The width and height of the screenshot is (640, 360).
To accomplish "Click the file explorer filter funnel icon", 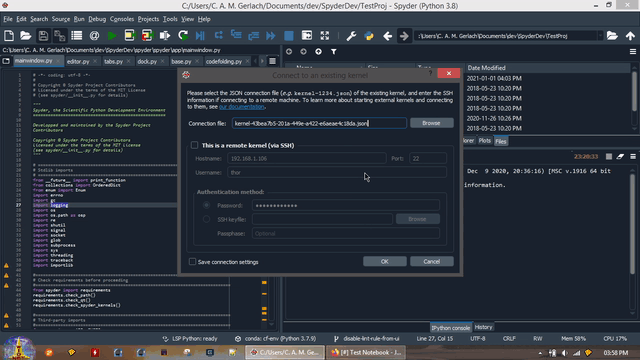I will pos(333,52).
